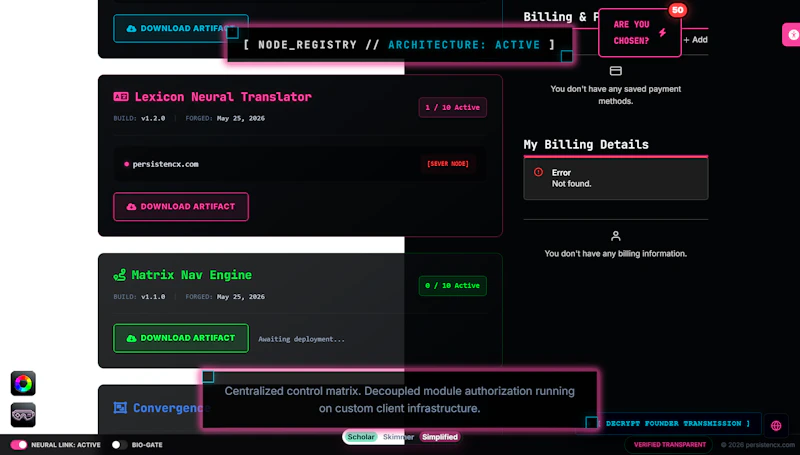Toggle the Neural Link Active switch
Image resolution: width=800 pixels, height=455 pixels.
coord(19,445)
